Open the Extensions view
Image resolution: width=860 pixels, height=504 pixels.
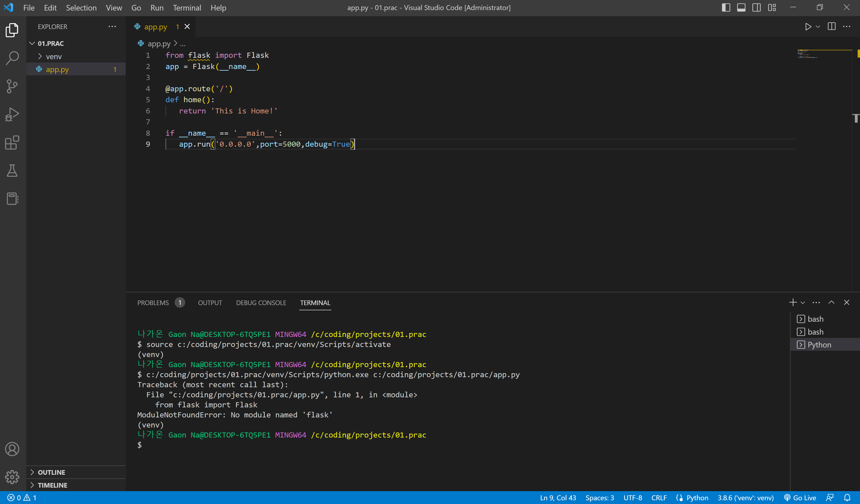[12, 143]
